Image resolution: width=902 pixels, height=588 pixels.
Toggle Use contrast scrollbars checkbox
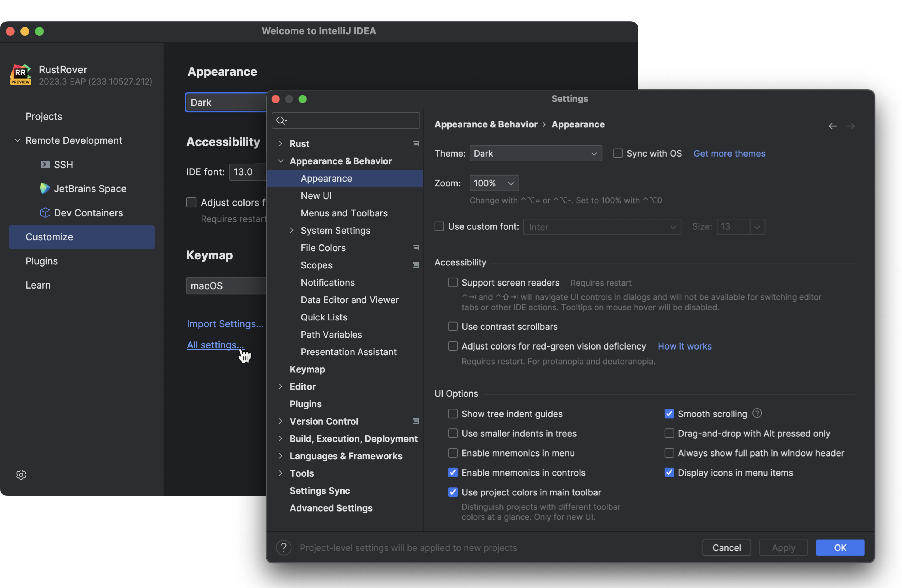[453, 326]
